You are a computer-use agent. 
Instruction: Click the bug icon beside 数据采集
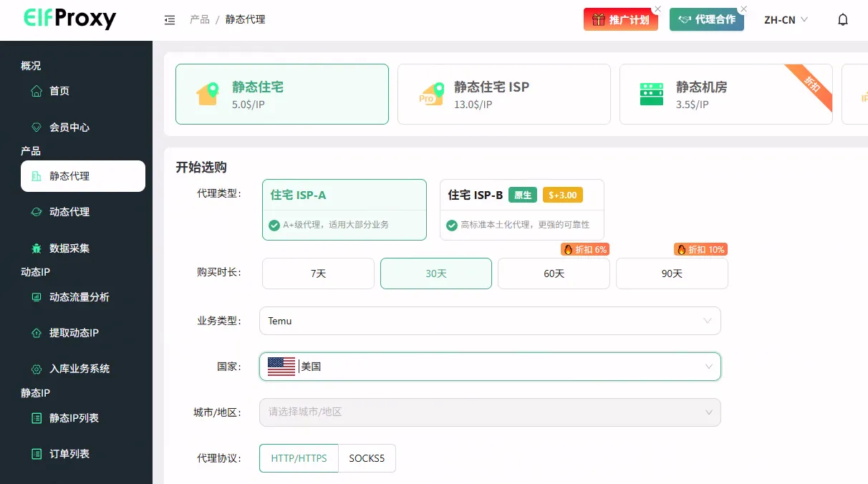pyautogui.click(x=37, y=248)
